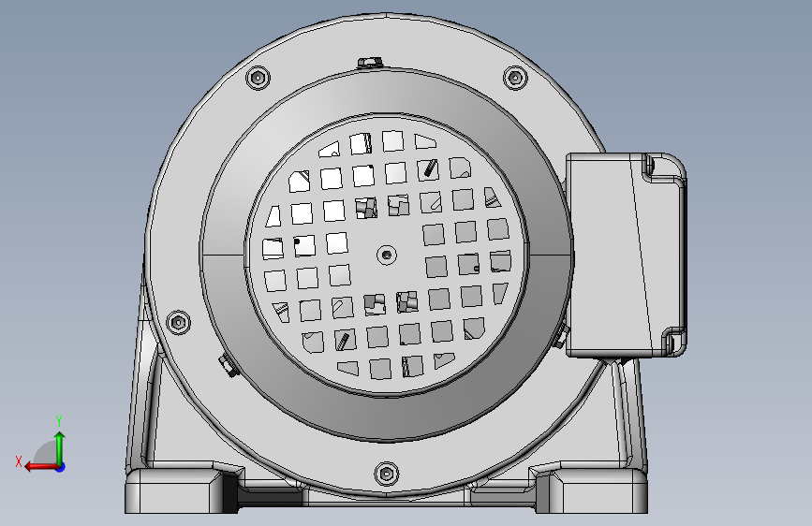Click the green Y axis arrow of the triad
This screenshot has height=526, width=812.
[60, 448]
